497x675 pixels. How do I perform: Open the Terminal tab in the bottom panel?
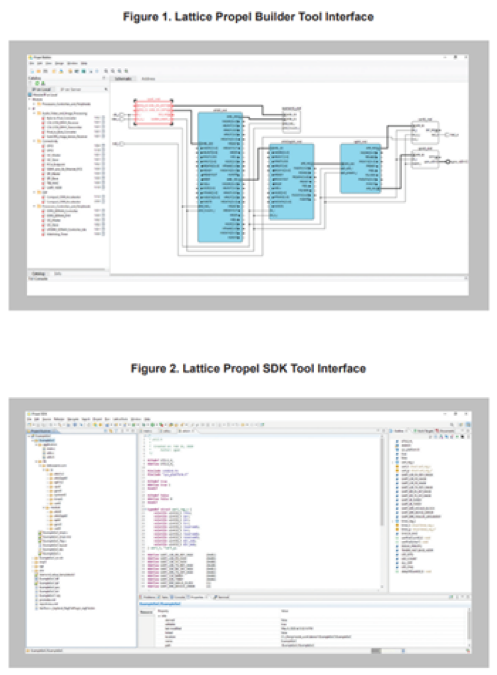(x=222, y=597)
